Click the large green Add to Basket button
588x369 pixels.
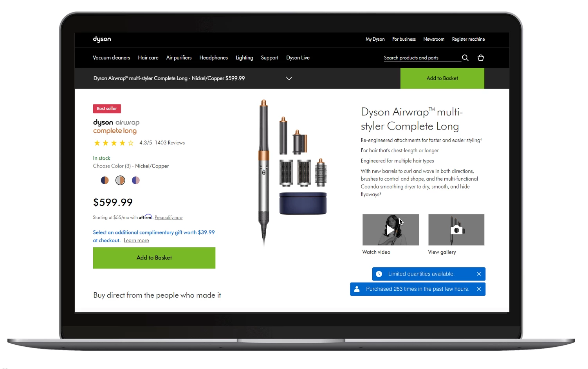pos(154,258)
